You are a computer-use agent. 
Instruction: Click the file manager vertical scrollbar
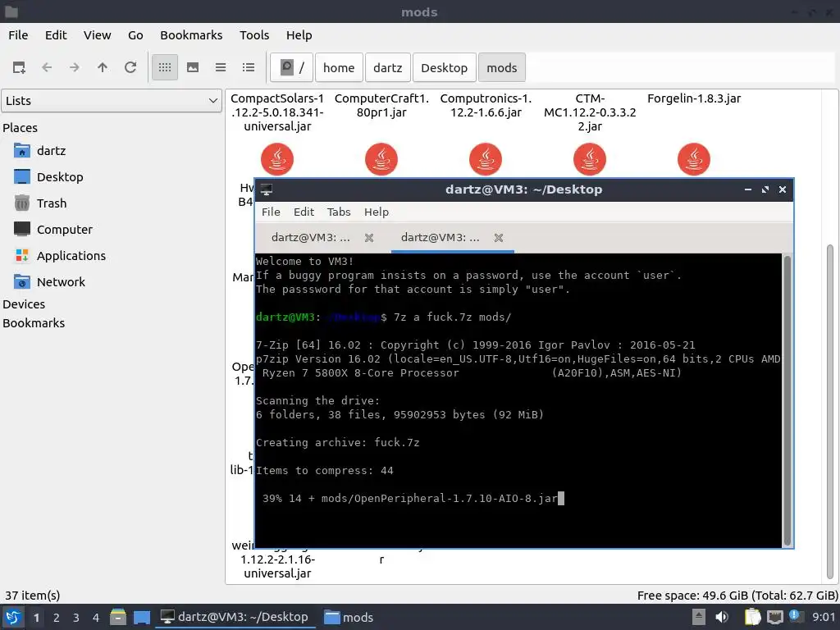(831, 413)
